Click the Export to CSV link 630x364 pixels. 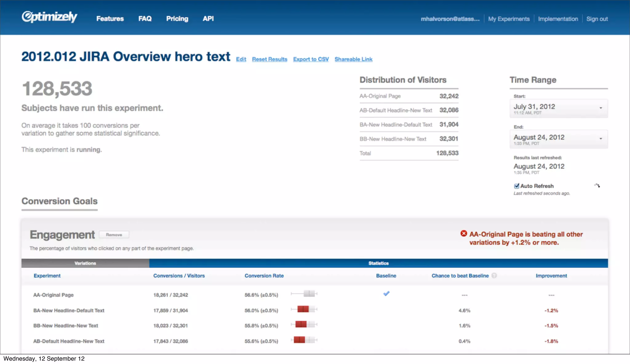311,59
